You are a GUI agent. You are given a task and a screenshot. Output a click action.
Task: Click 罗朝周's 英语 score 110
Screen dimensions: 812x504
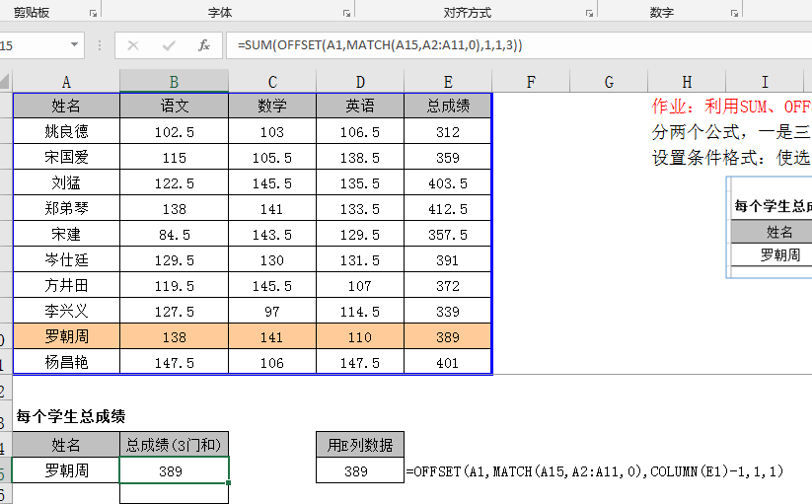click(x=360, y=336)
